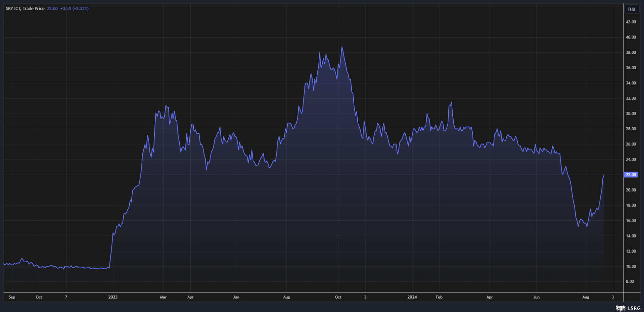This screenshot has height=312, width=644.
Task: Click the Aug label before Oct 2023
Action: (x=286, y=297)
